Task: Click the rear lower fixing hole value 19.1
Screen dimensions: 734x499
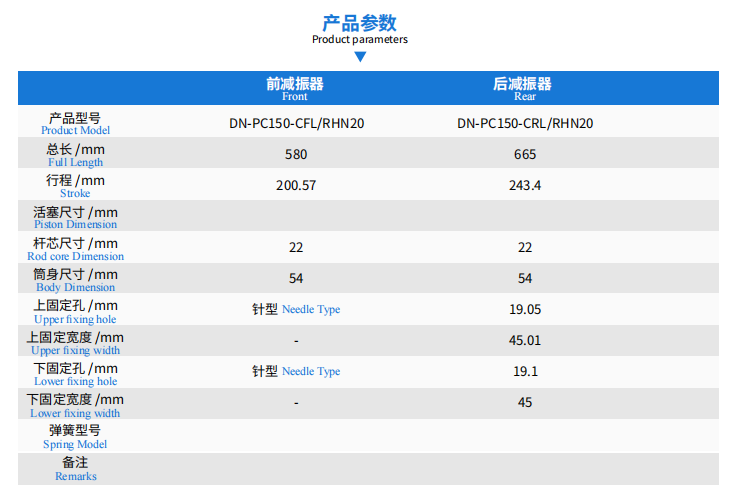Action: 525,372
